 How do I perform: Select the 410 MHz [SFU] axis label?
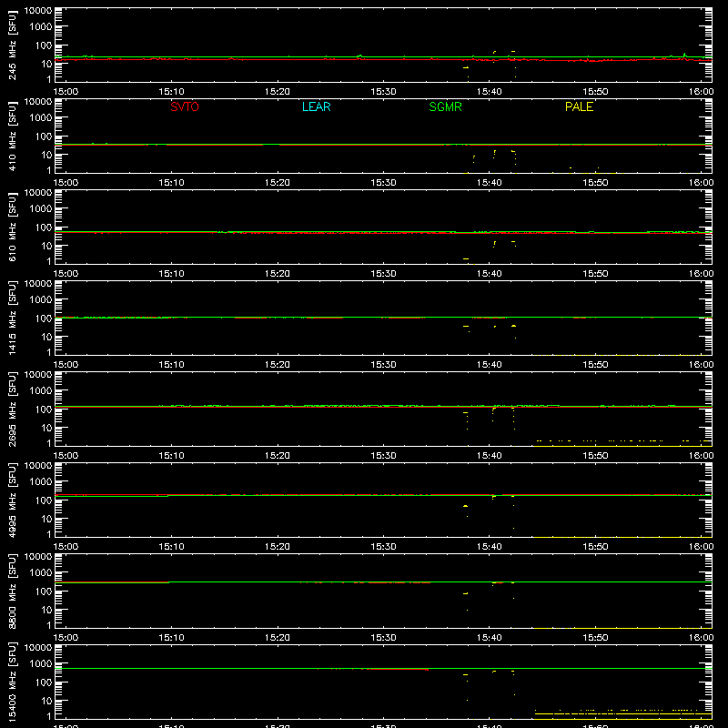click(13, 136)
